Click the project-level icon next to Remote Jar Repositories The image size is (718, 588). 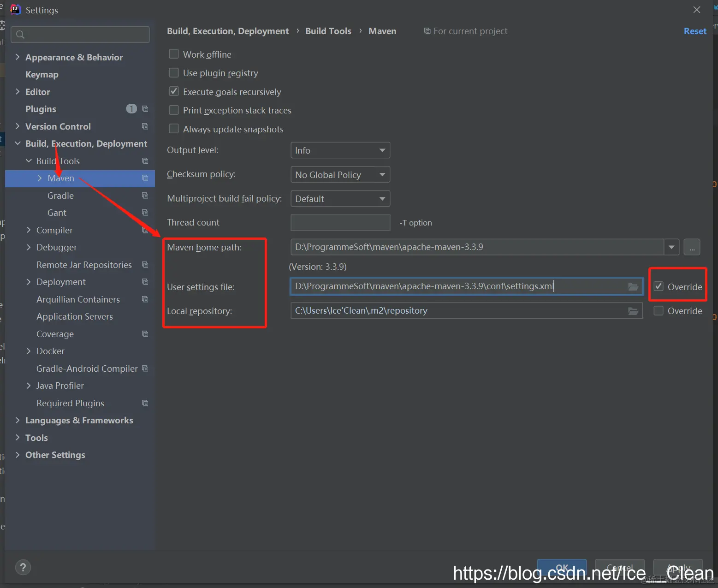pos(145,265)
